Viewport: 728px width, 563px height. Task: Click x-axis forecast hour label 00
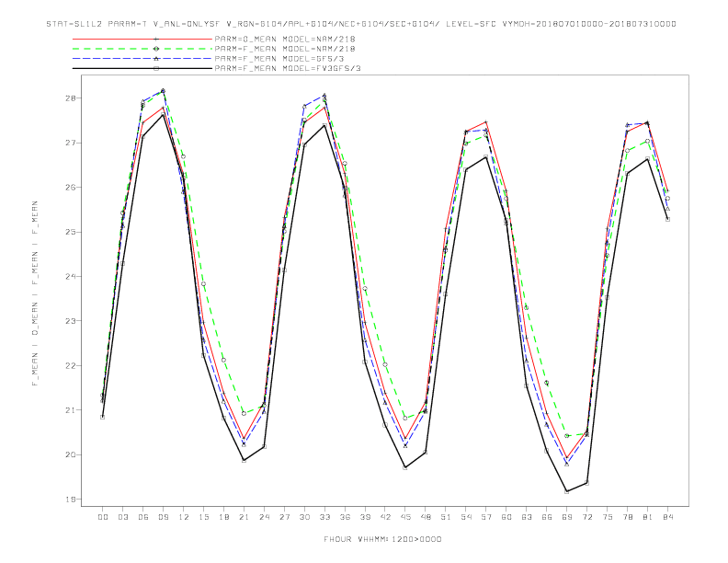pos(103,517)
